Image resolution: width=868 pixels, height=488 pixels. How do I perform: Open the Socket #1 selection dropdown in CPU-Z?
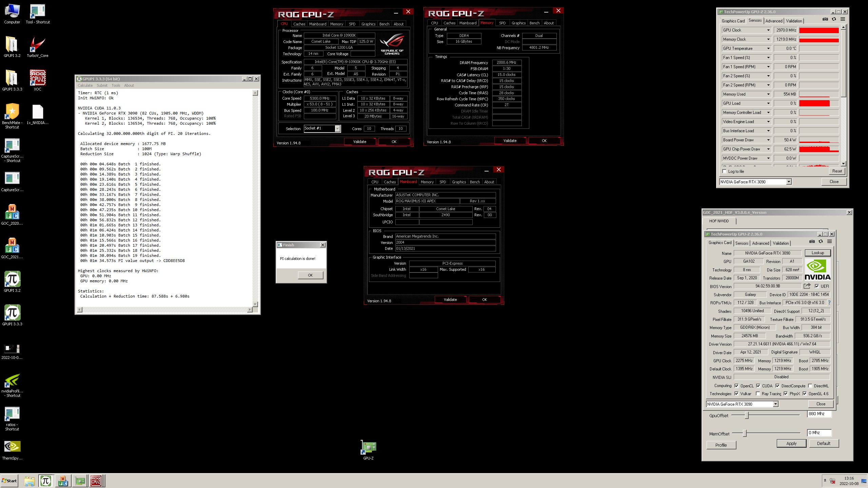pyautogui.click(x=337, y=128)
